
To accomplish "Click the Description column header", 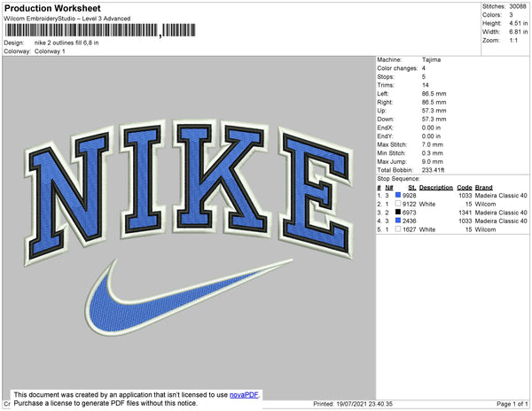I will click(436, 188).
